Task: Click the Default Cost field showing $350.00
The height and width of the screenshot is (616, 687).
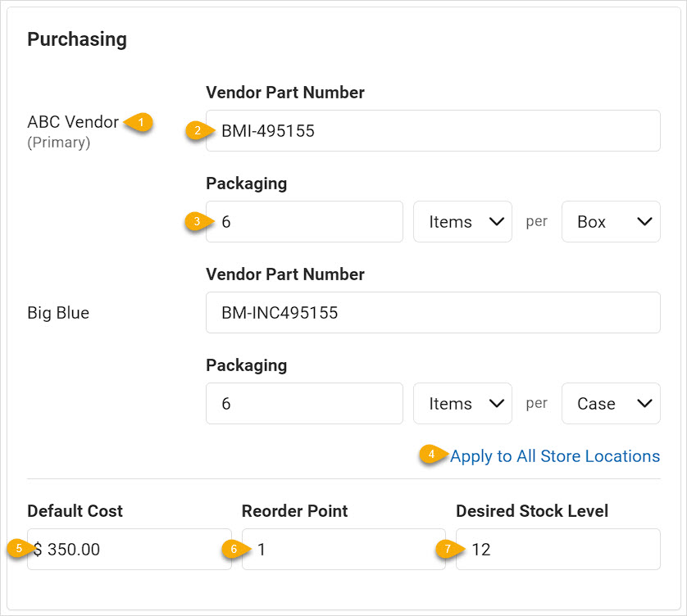Action: click(130, 549)
